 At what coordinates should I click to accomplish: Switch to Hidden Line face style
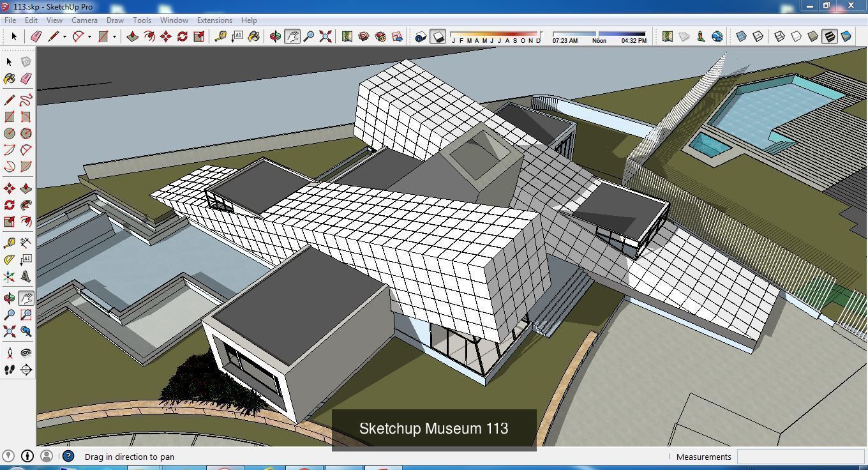coord(797,36)
